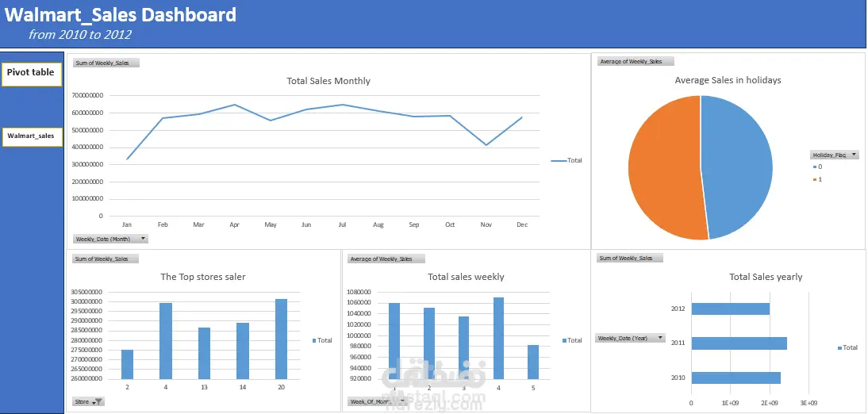Click the Nov label on monthly axis
The height and width of the screenshot is (414, 868).
click(x=486, y=224)
